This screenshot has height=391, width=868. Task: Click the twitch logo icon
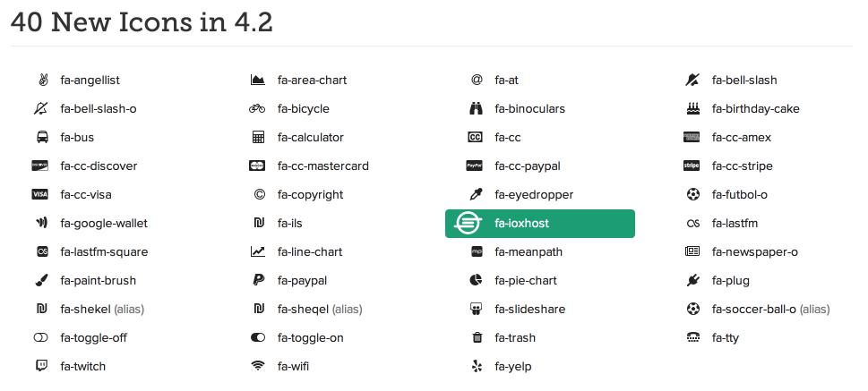pos(41,367)
